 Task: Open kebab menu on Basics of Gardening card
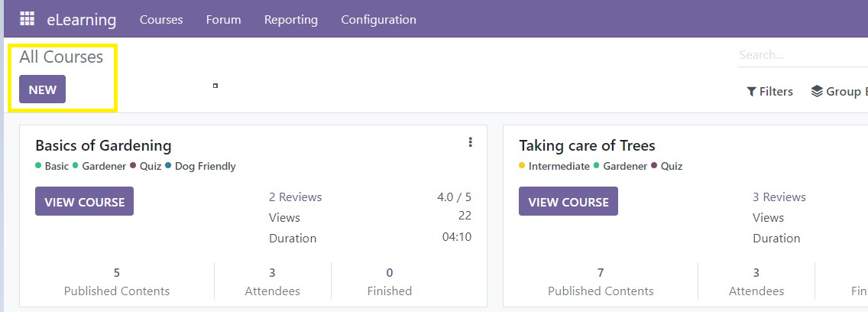point(470,142)
